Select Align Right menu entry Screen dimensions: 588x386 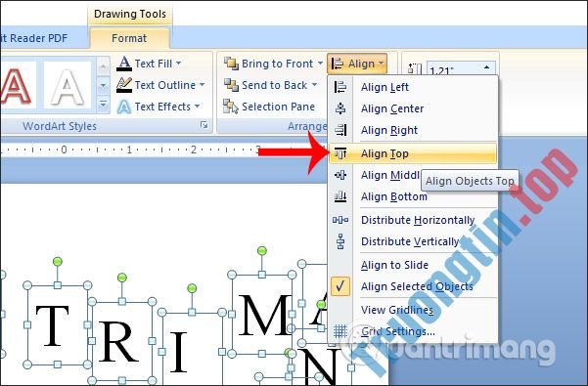pyautogui.click(x=413, y=130)
